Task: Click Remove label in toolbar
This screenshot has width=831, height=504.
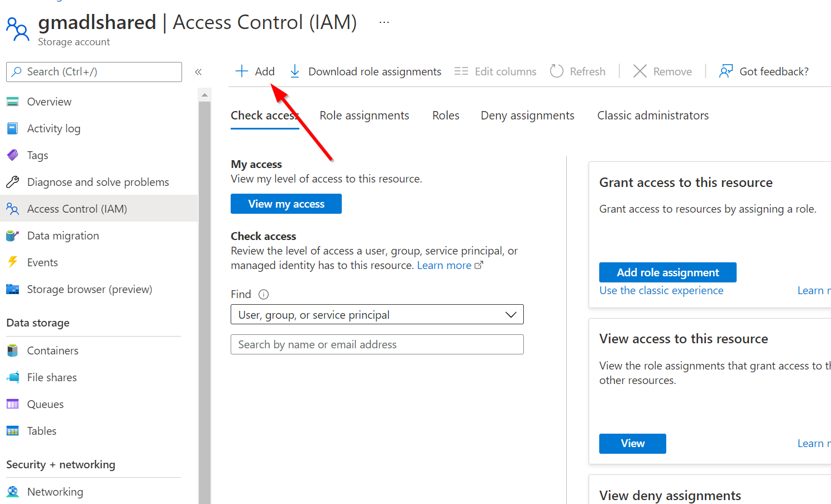Action: pyautogui.click(x=672, y=71)
